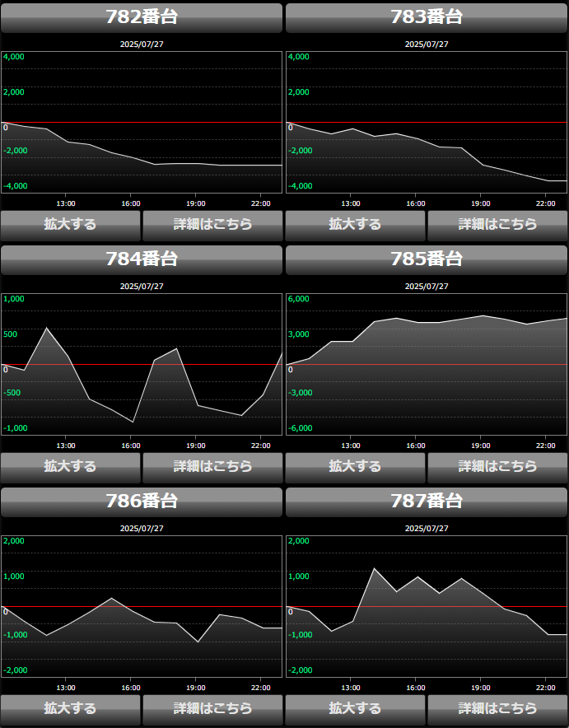This screenshot has height=728, width=569.
Task: Click the -6,000 axis label on the 785番台 graph
Action: [300, 428]
